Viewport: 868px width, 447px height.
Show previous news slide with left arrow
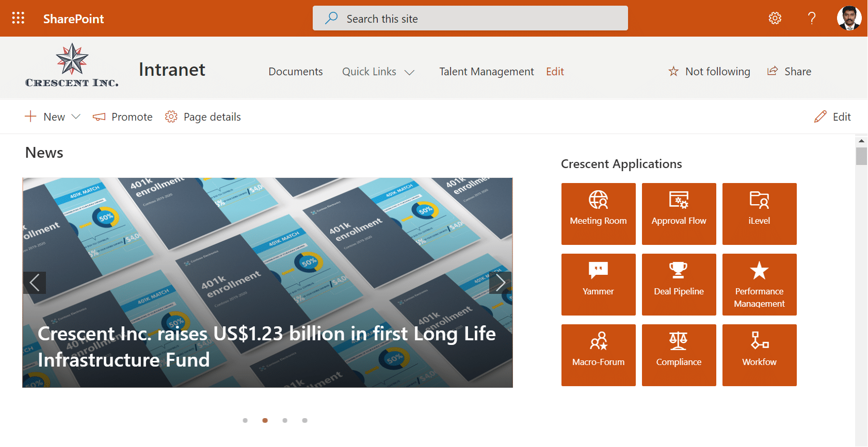35,283
